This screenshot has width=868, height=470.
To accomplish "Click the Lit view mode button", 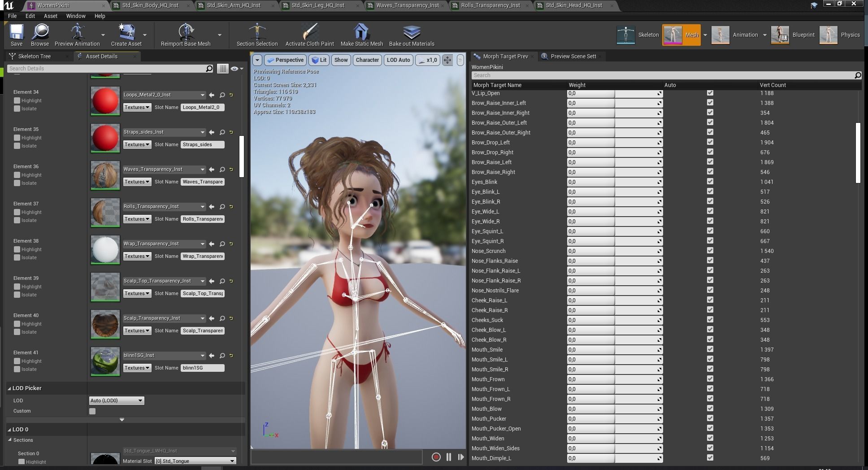I will (x=319, y=60).
